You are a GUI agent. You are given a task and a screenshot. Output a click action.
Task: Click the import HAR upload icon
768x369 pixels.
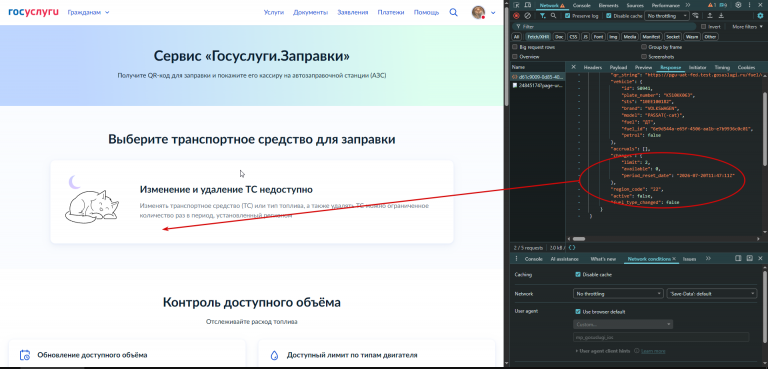click(710, 16)
